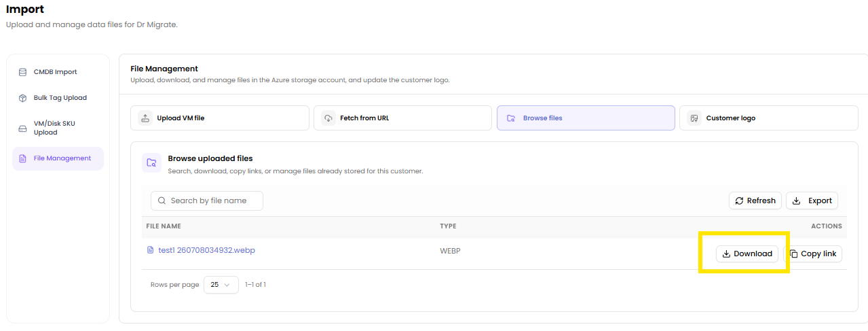Open the Customer logo tab
Viewport: 868px width, 331px height.
click(769, 118)
